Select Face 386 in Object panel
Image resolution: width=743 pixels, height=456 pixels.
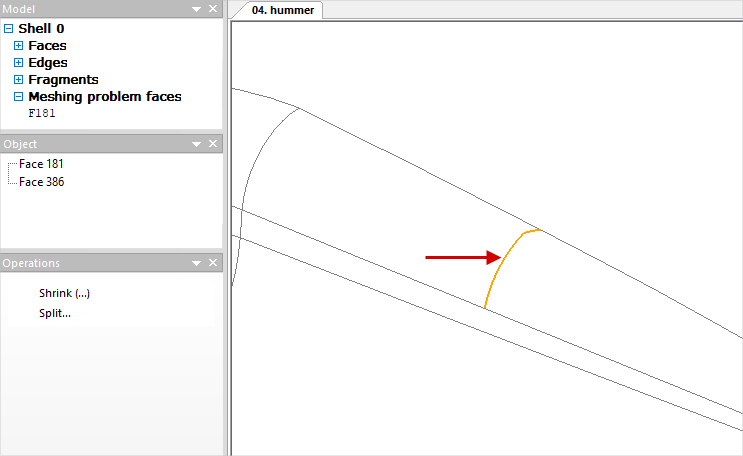[41, 182]
